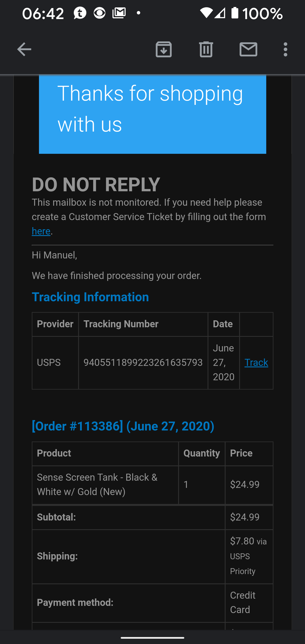
Task: Tap the Wi-Fi signal icon
Action: [x=206, y=13]
